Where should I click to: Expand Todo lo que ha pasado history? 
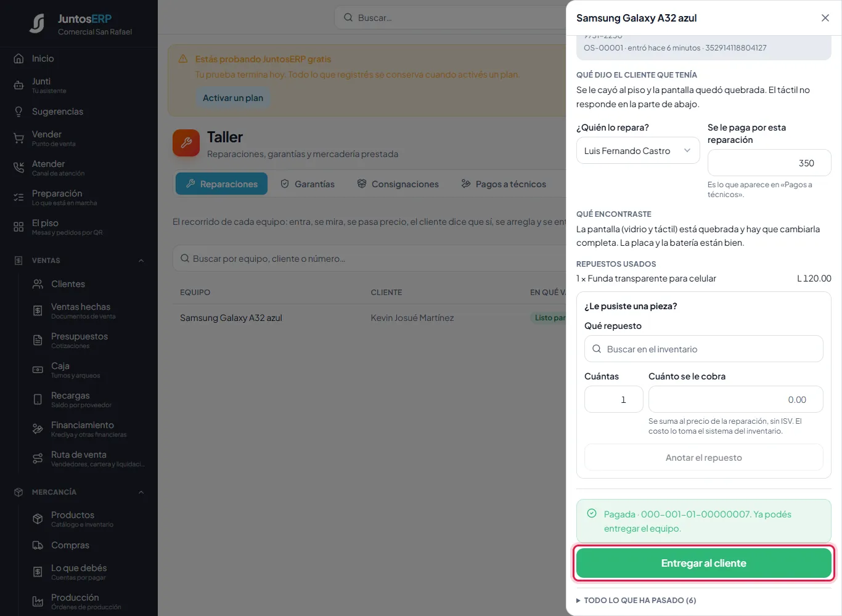click(636, 601)
